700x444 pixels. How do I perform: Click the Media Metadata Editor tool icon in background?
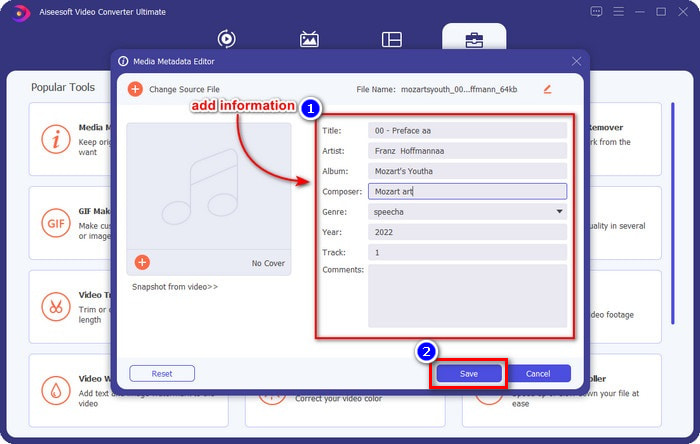pyautogui.click(x=56, y=139)
